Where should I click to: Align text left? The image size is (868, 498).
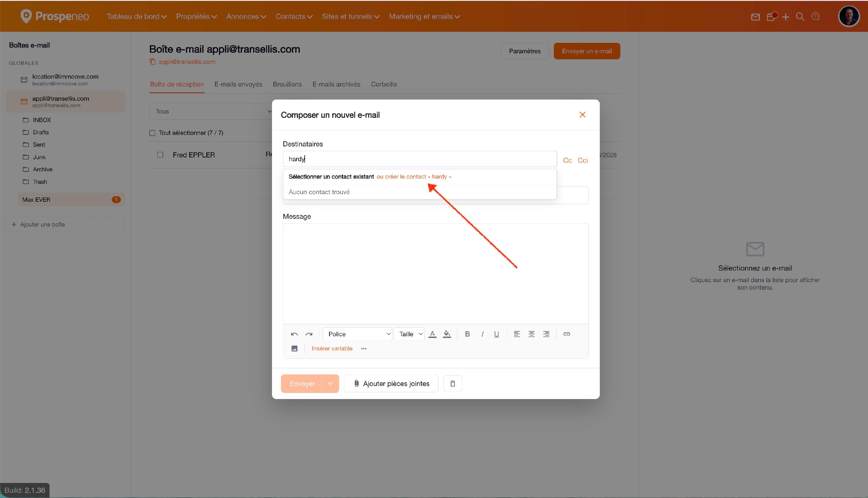(517, 334)
